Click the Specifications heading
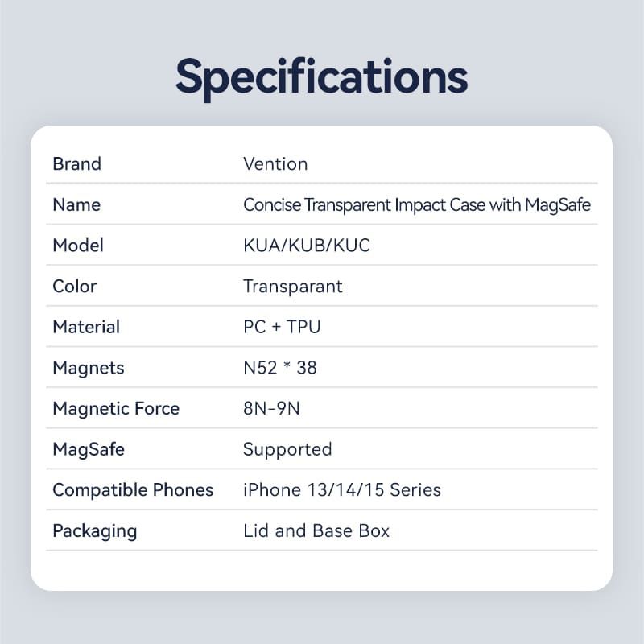The image size is (644, 644). click(x=321, y=78)
